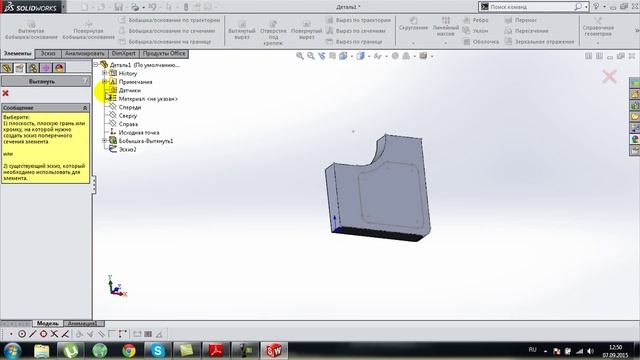Open the FeatureManager design tree tab
The image size is (640, 360).
coord(7,68)
